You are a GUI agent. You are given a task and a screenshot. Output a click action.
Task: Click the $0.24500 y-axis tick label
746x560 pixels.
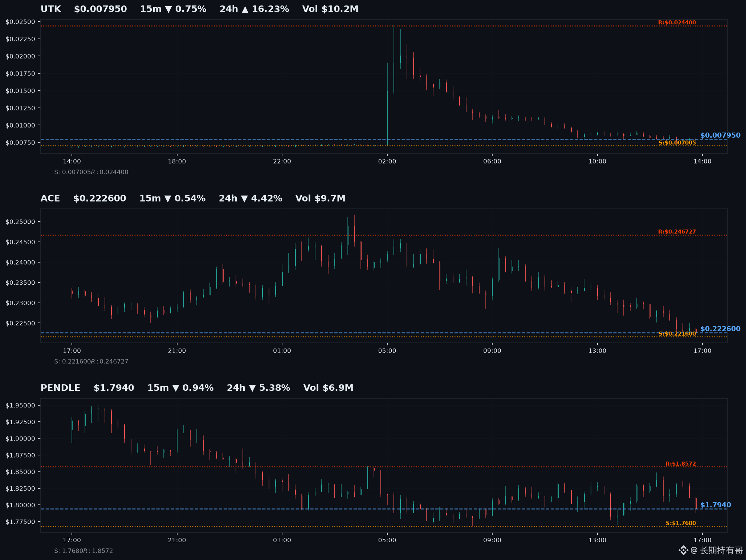click(x=20, y=242)
